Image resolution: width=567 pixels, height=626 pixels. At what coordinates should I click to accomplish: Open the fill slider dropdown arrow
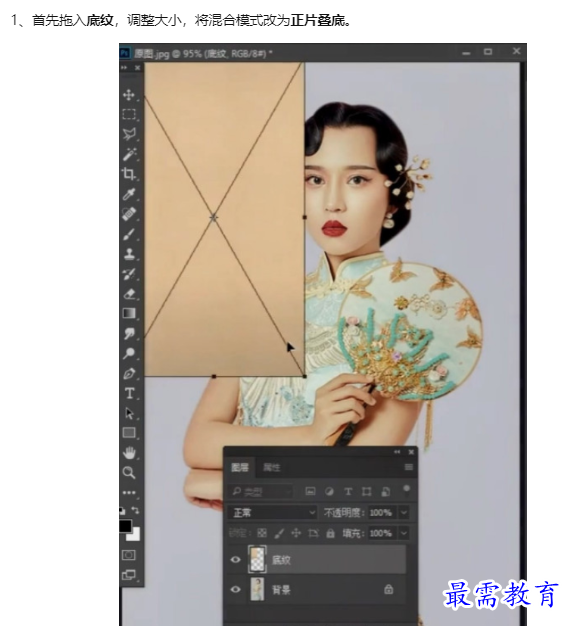(x=404, y=533)
